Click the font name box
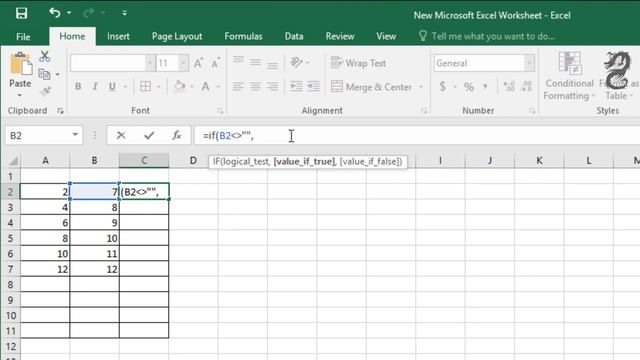Screen dimensions: 640x360 click(108, 63)
